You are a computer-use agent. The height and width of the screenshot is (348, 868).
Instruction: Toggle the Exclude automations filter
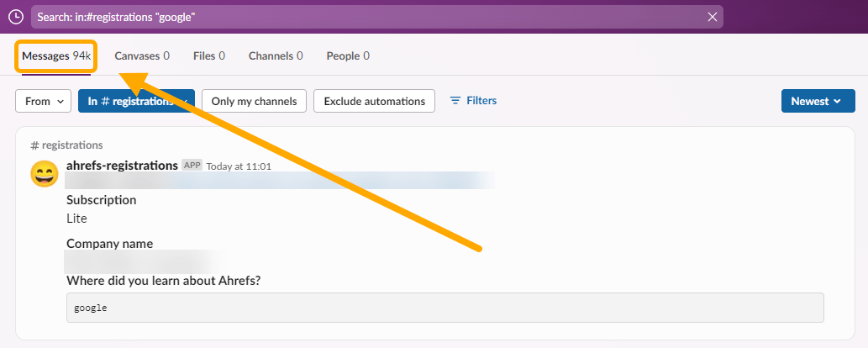374,101
